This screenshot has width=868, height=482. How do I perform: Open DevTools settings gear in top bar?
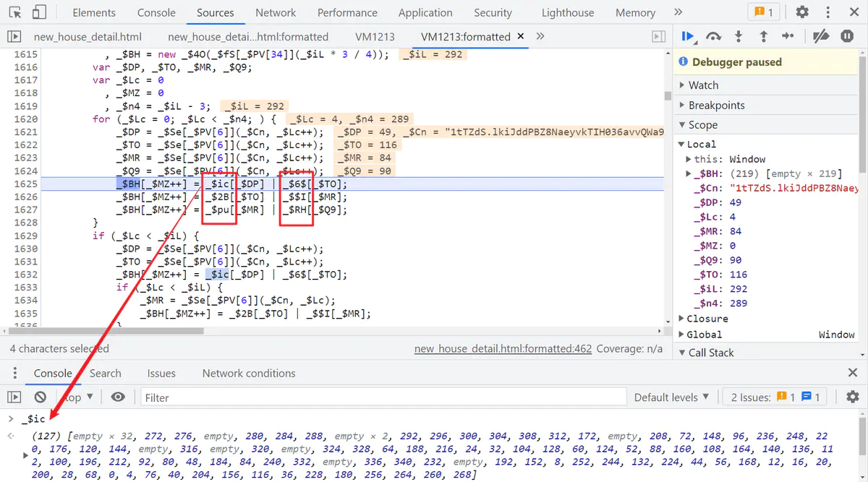coord(802,12)
